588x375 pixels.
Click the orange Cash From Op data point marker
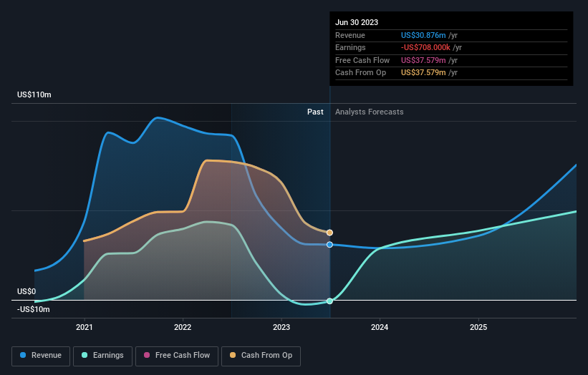[x=329, y=233]
